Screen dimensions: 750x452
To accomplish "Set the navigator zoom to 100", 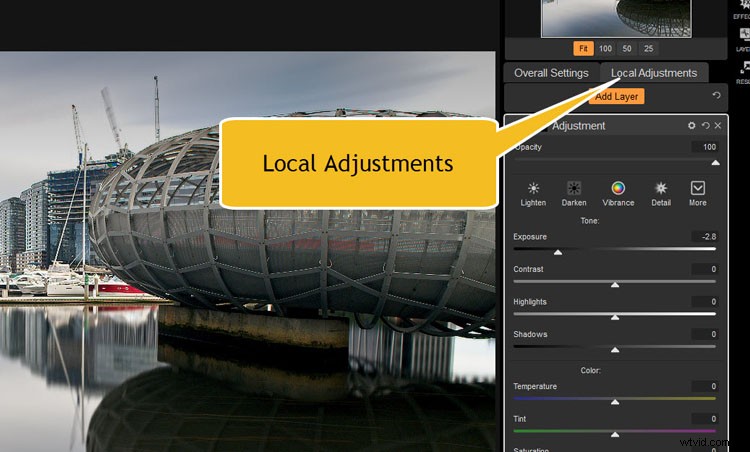I will (x=605, y=48).
